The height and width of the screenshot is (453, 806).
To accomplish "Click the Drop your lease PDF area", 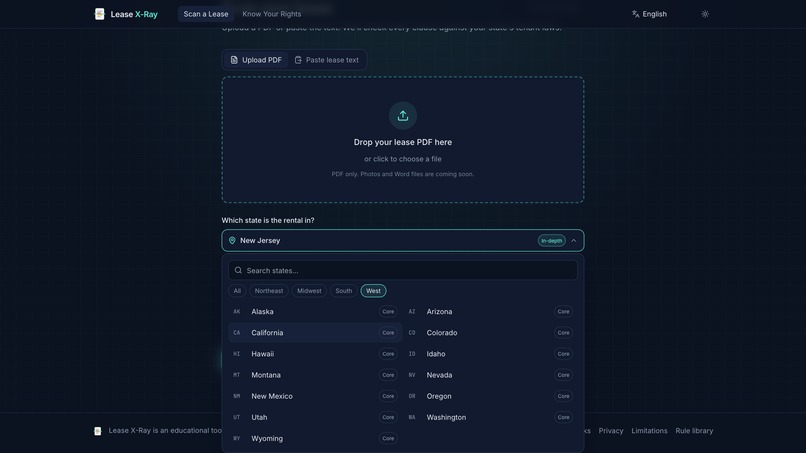I will [402, 139].
